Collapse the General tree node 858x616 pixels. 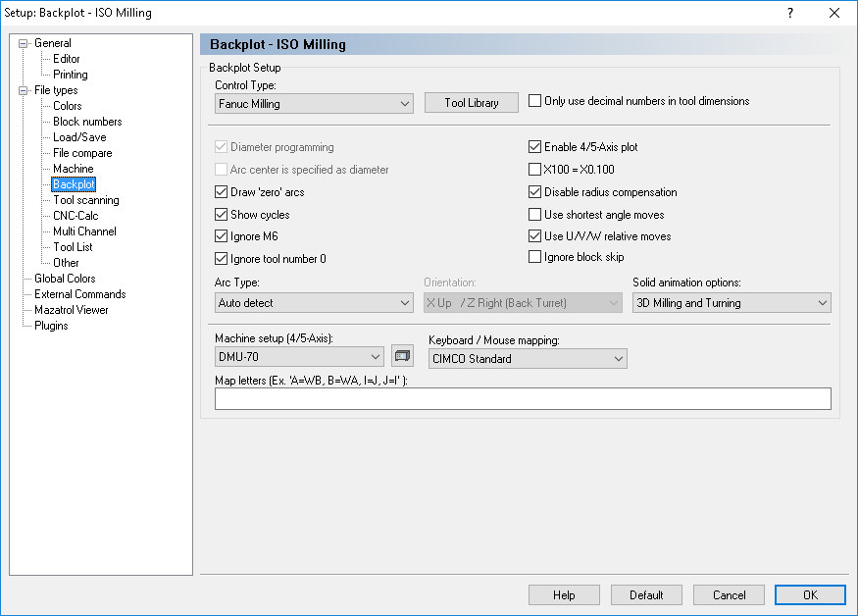pyautogui.click(x=23, y=43)
